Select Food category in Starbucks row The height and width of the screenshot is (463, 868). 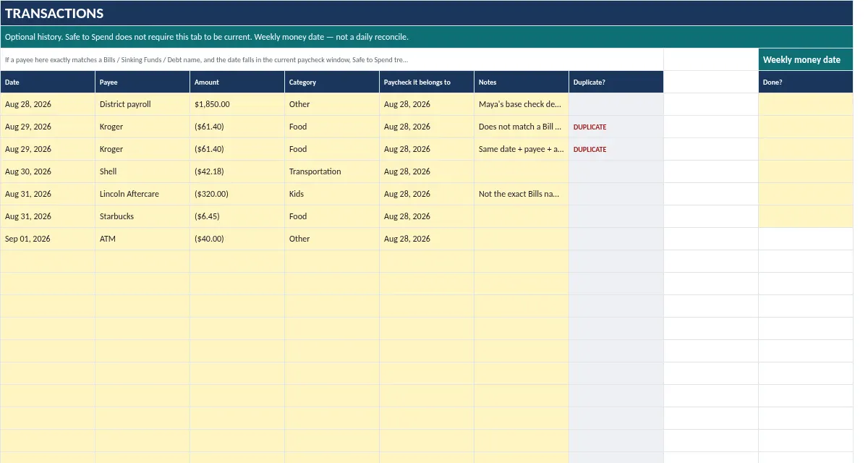coord(332,217)
